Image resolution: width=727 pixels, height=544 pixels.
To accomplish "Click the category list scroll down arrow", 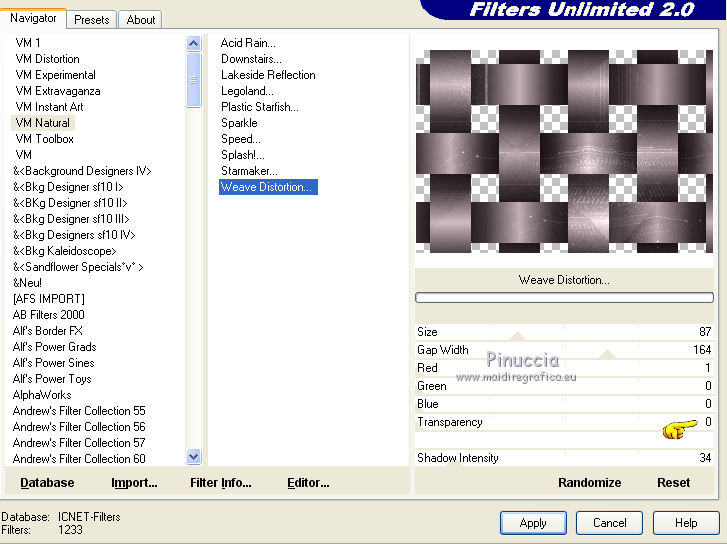I will pos(193,456).
